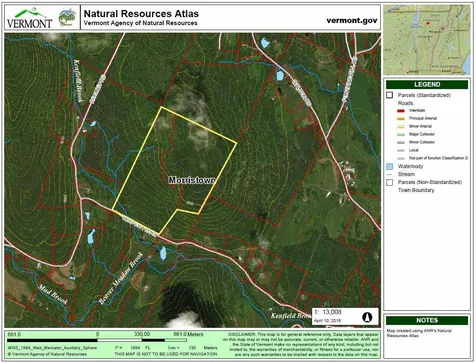
Task: Open the Vermont overview locator map
Action: pyautogui.click(x=427, y=40)
